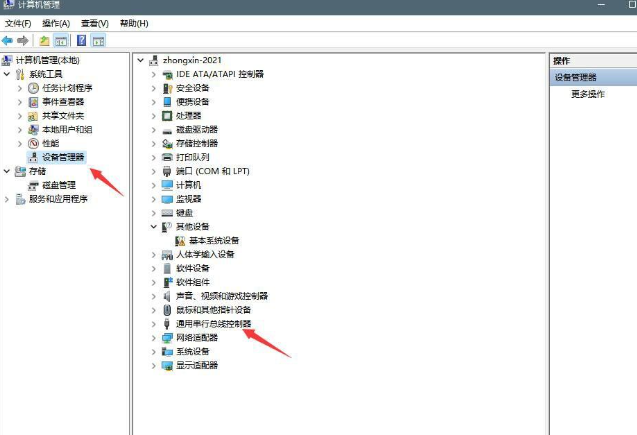637x435 pixels.
Task: Open the 操作(A) menu
Action: coord(56,24)
